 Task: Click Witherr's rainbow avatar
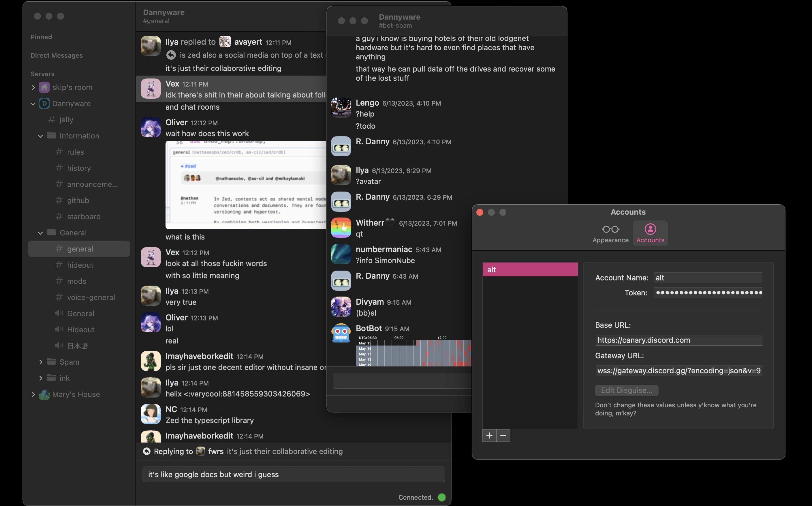point(341,228)
